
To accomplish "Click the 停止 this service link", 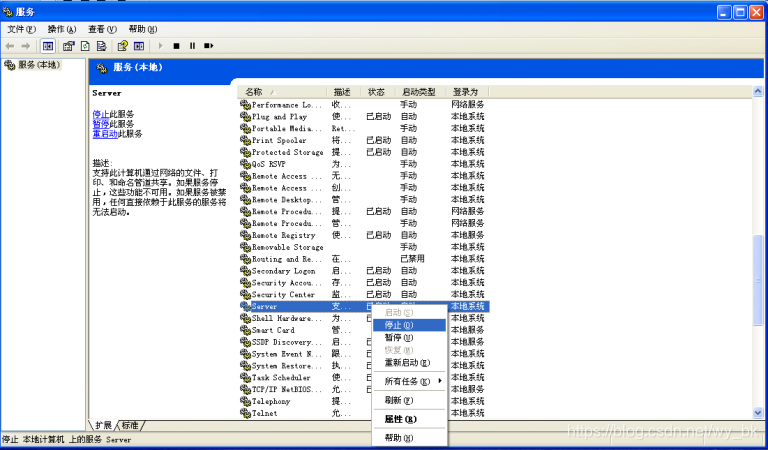I will [x=100, y=114].
